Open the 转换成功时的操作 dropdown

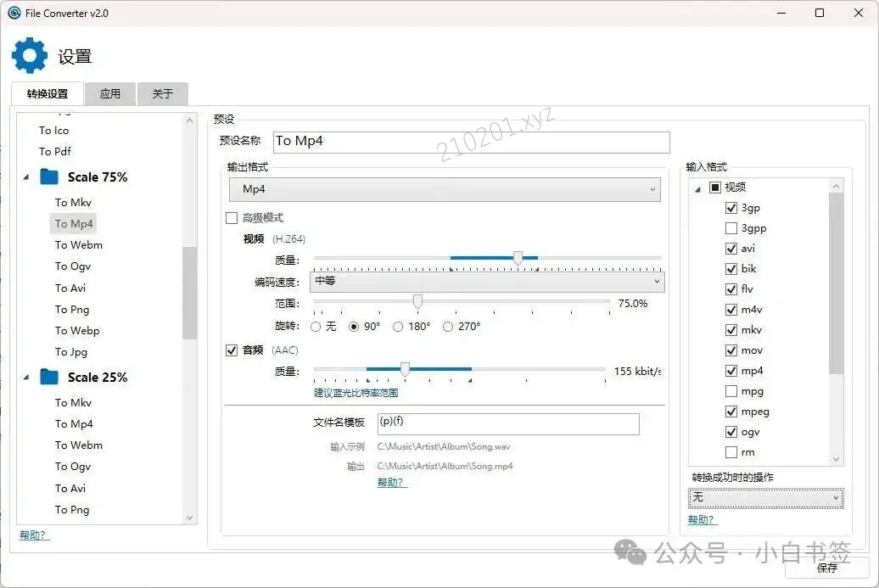[766, 497]
